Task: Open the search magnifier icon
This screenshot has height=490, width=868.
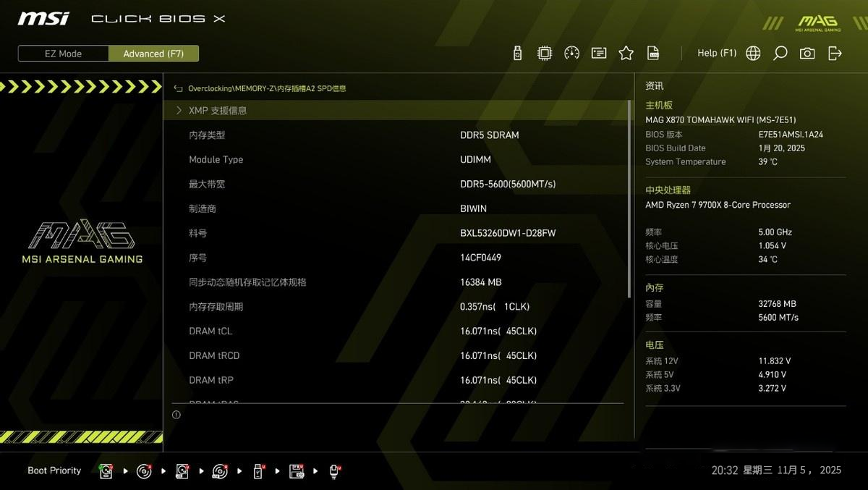Action: click(x=780, y=53)
